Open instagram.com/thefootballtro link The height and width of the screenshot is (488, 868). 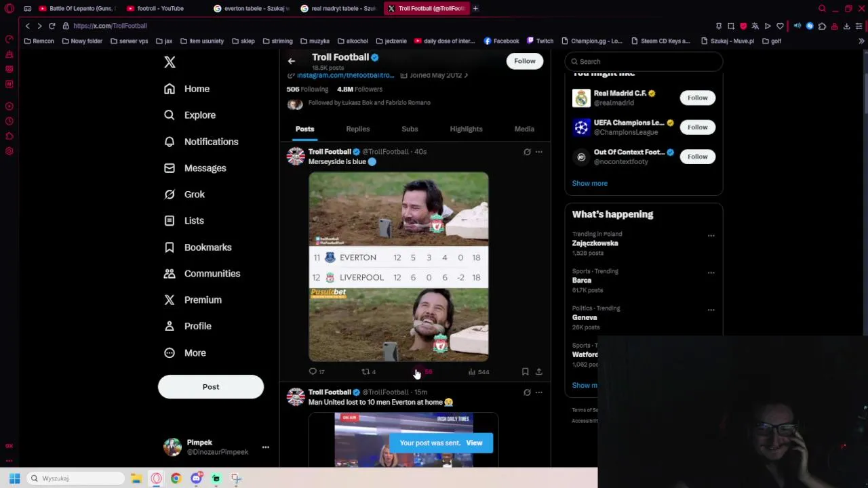[x=345, y=75]
